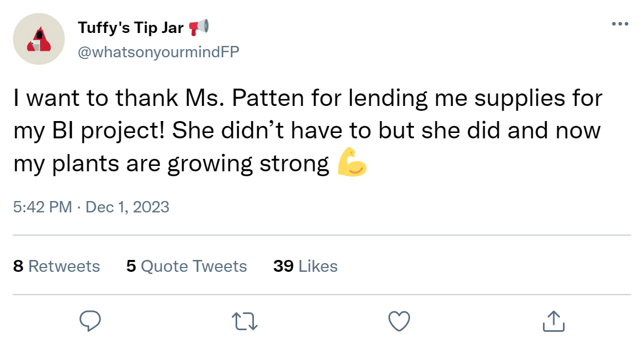Click the Dec 1, 2023 date
This screenshot has width=644, height=361.
[128, 207]
